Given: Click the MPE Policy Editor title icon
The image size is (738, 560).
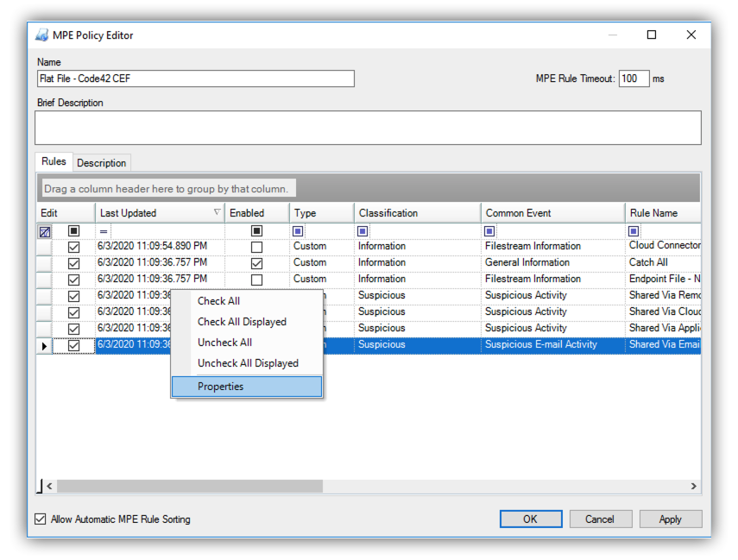Looking at the screenshot, I should pyautogui.click(x=41, y=35).
